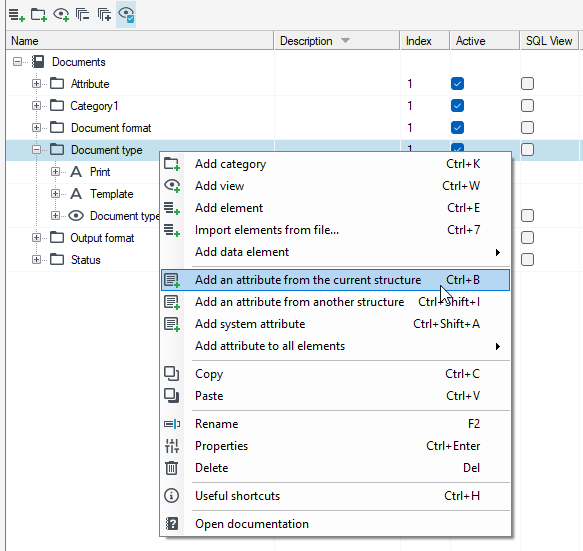Open Add attribute to all elements submenu
Image resolution: width=583 pixels, height=551 pixels.
tap(335, 346)
